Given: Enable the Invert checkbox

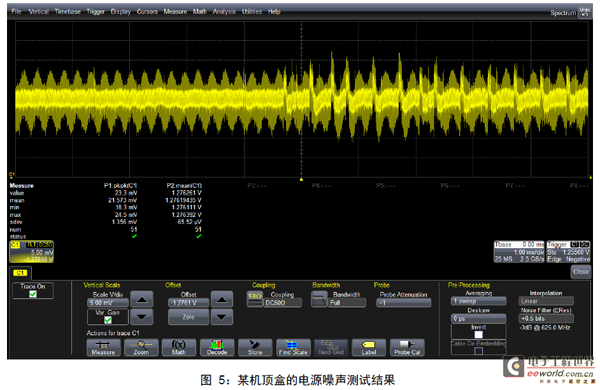Looking at the screenshot, I should 478,335.
